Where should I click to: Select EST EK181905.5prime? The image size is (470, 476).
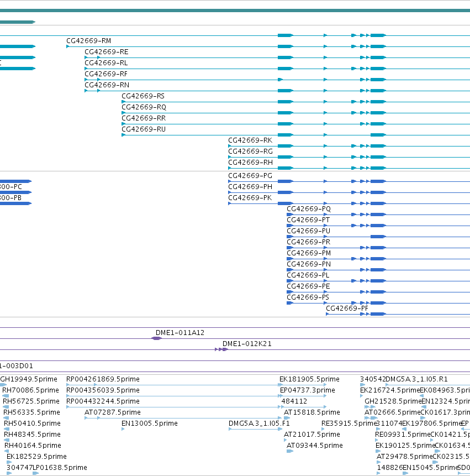click(x=309, y=379)
